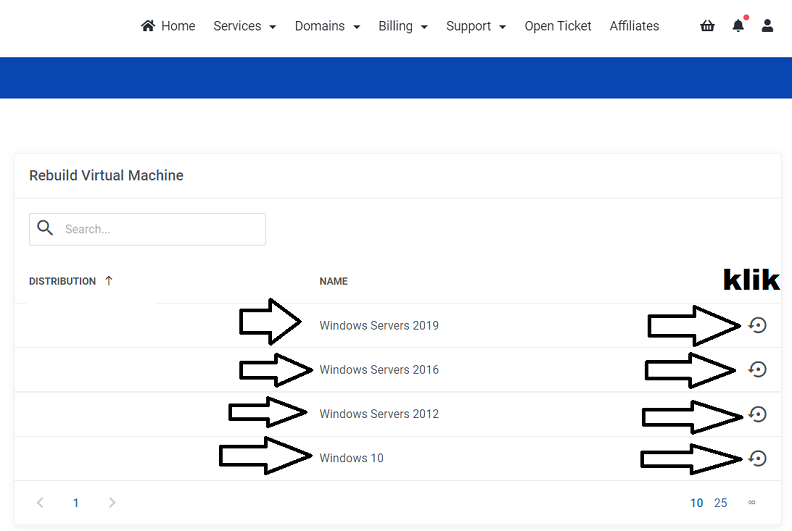
Task: Go to Home in navigation
Action: [x=168, y=26]
